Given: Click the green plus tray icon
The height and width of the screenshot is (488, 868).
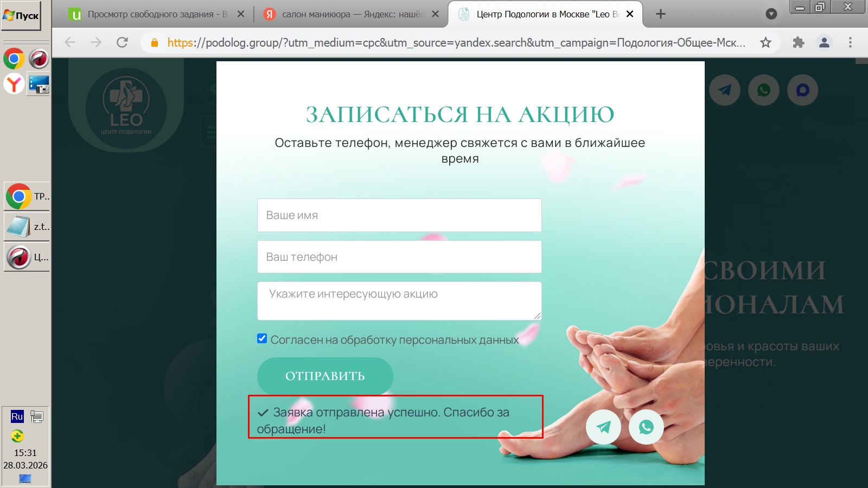Looking at the screenshot, I should click(x=17, y=436).
